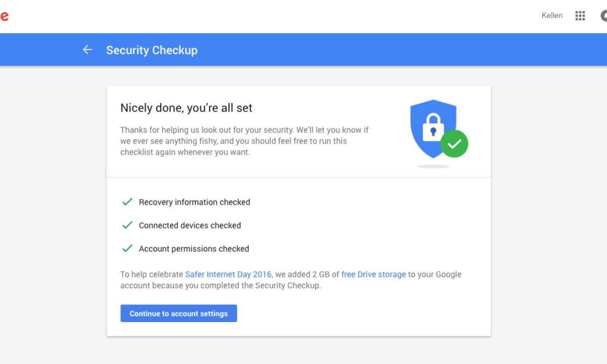Select the Recovery information checked item
Screen dimensions: 607x364
click(x=194, y=202)
